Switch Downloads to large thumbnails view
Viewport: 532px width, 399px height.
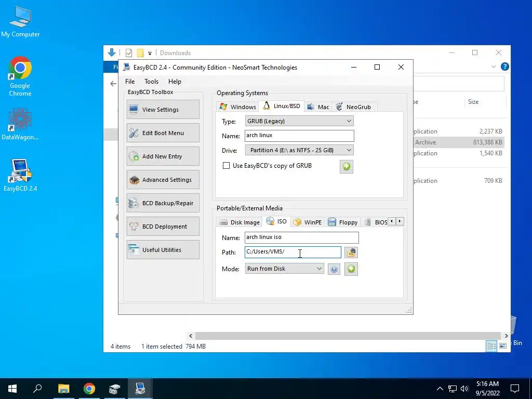pos(503,346)
